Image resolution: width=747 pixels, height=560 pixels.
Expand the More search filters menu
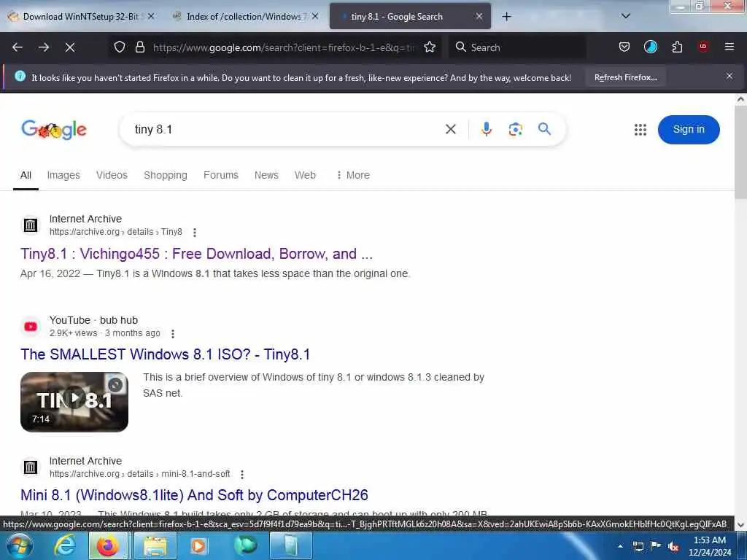click(x=353, y=175)
